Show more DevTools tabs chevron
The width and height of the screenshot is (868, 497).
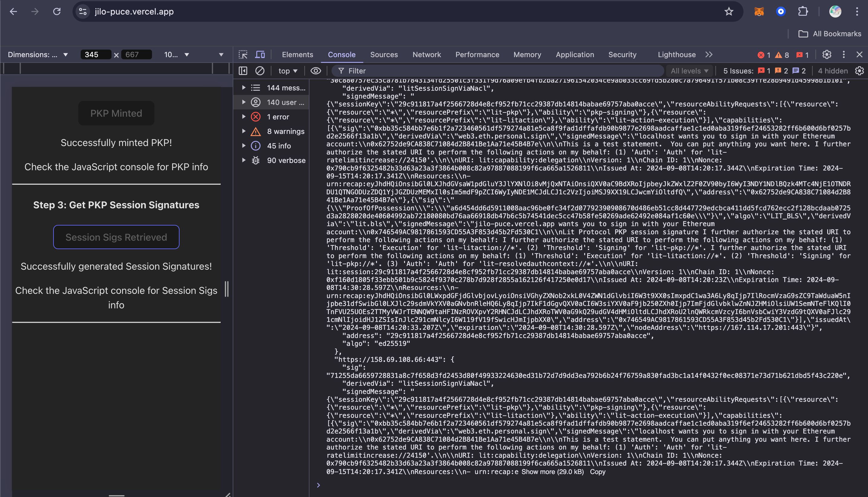tap(709, 55)
